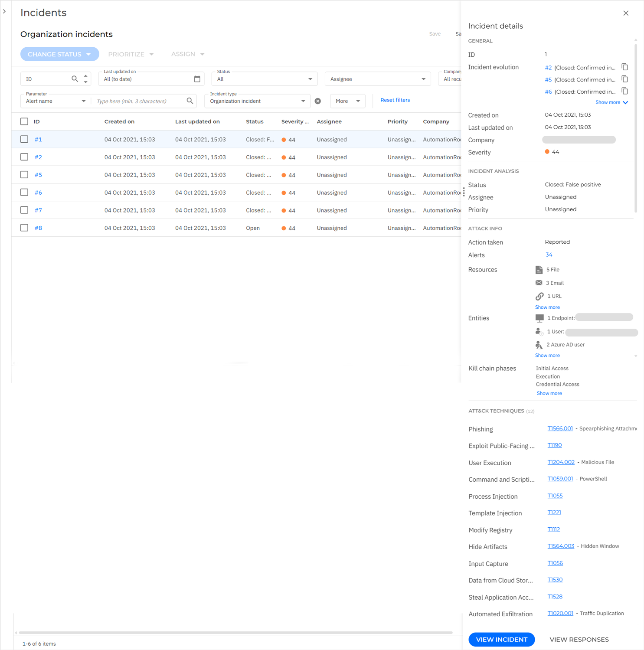Expand the collapsed left sidebar arrow

[4, 12]
